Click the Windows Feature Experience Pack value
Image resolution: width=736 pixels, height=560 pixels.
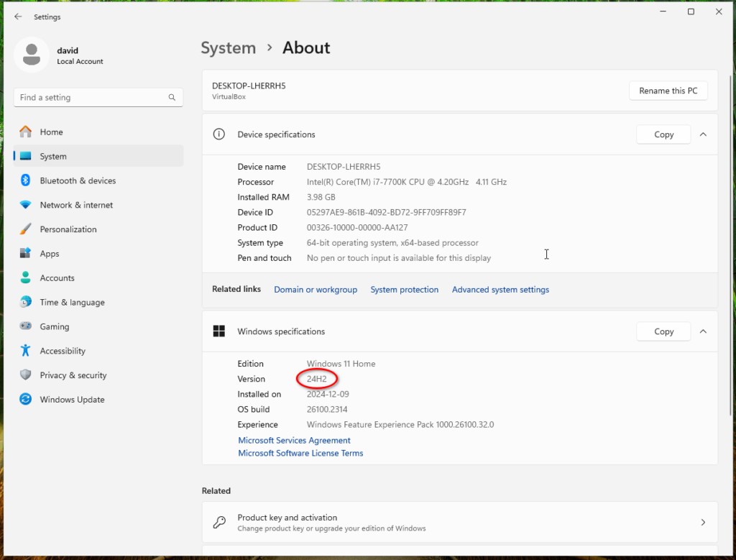tap(400, 424)
